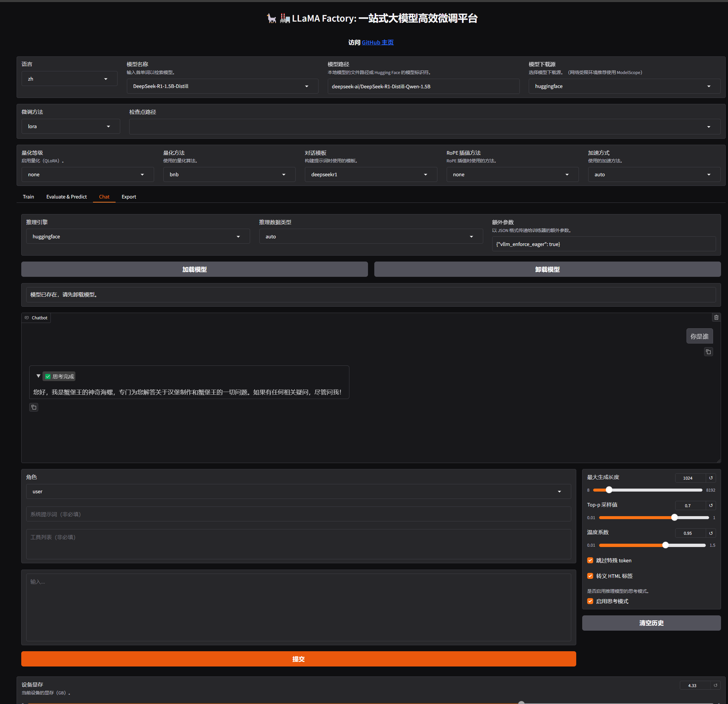Click the 额外参数 JSON input field

603,244
